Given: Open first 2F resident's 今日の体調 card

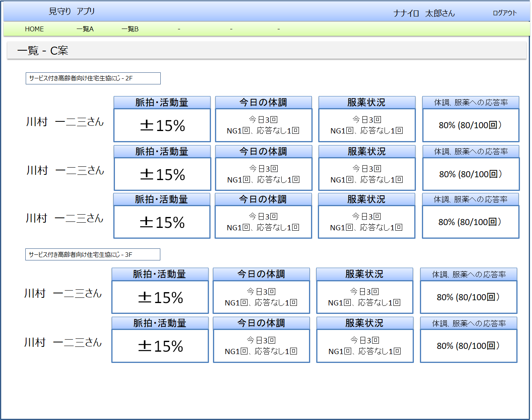Looking at the screenshot, I should (x=263, y=125).
